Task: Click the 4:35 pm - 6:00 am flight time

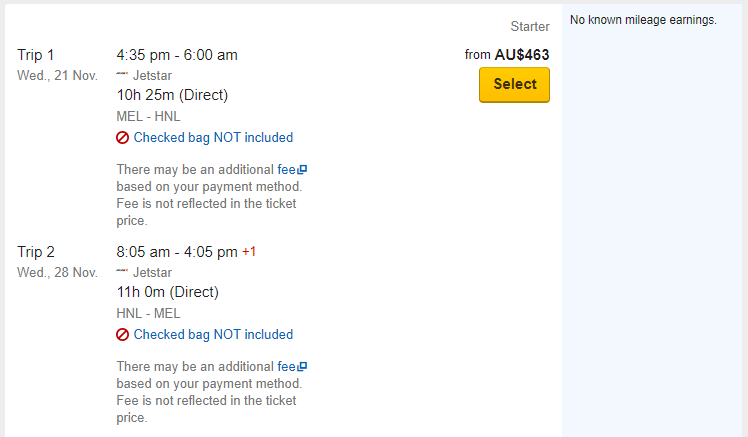Action: coord(177,55)
